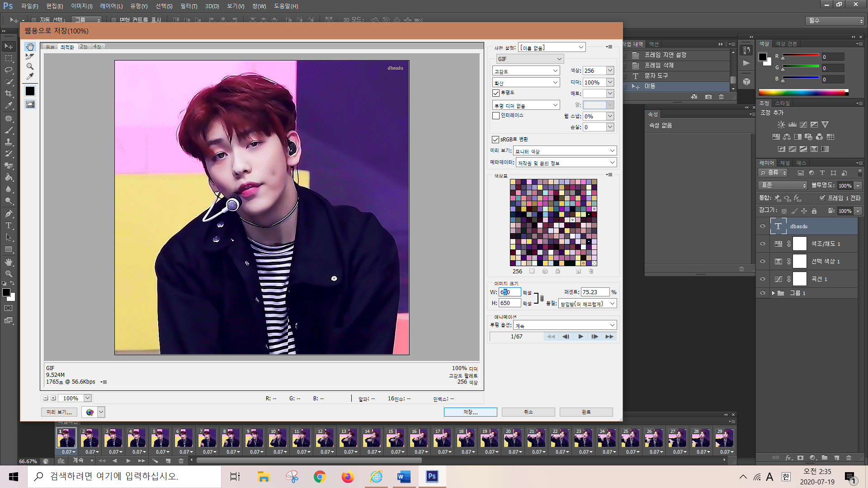Viewport: 868px width, 488px height.
Task: Enable the interlace checkbox
Action: [496, 116]
